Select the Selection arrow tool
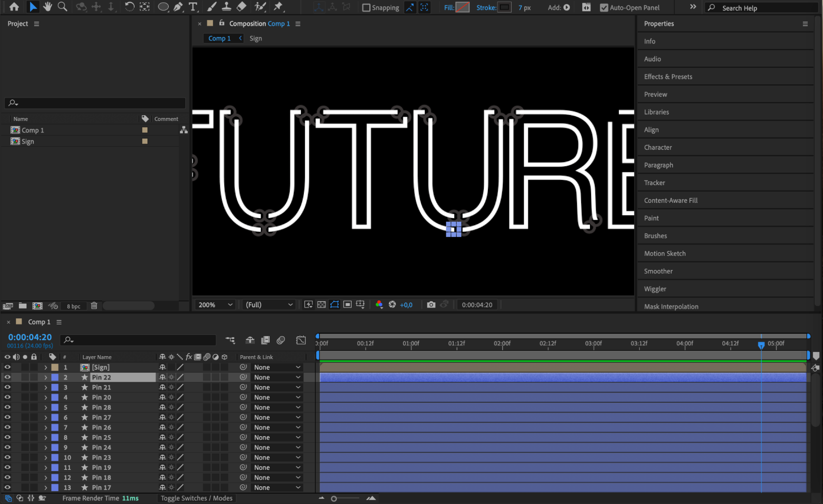This screenshot has width=823, height=504. (x=33, y=7)
